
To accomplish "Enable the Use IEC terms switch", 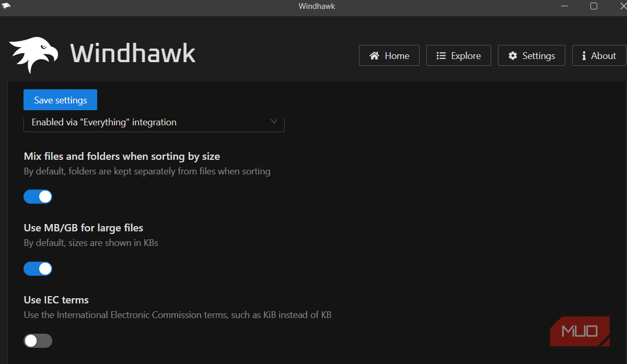I will coord(38,340).
